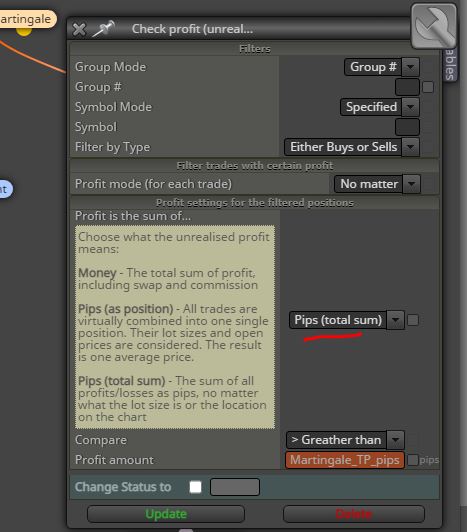Viewport: 467px width, 532px height.
Task: Open the Symbol Mode dropdown
Action: coord(380,107)
